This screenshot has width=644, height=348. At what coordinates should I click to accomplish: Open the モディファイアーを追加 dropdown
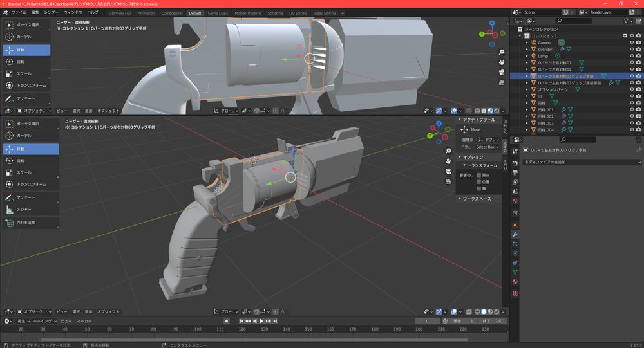coord(582,162)
